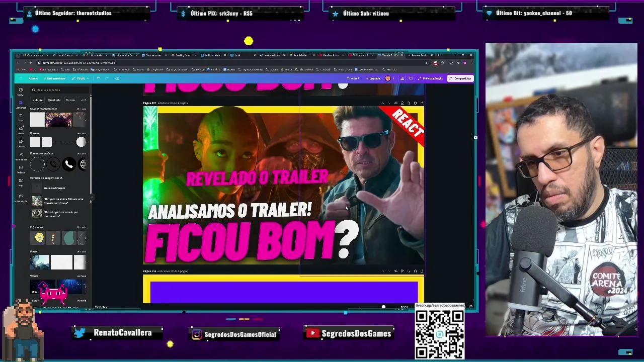The width and height of the screenshot is (644, 362).
Task: Hide page 217 with eye icon
Action: click(396, 103)
